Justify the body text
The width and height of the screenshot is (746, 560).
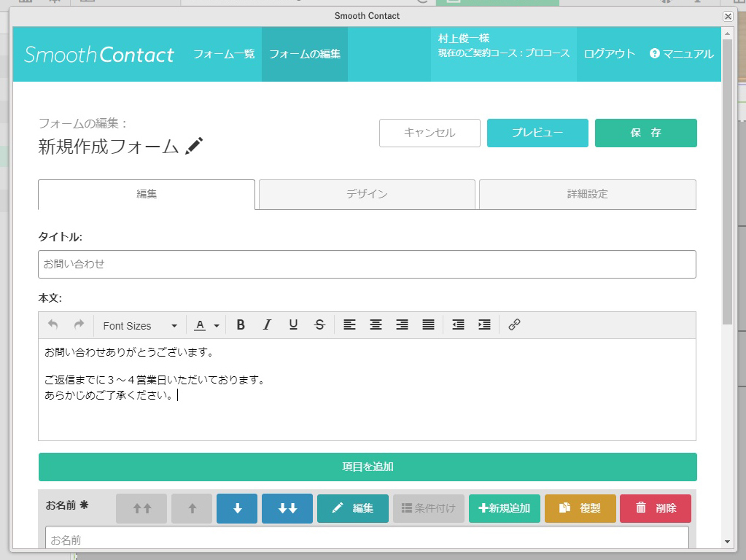[428, 324]
